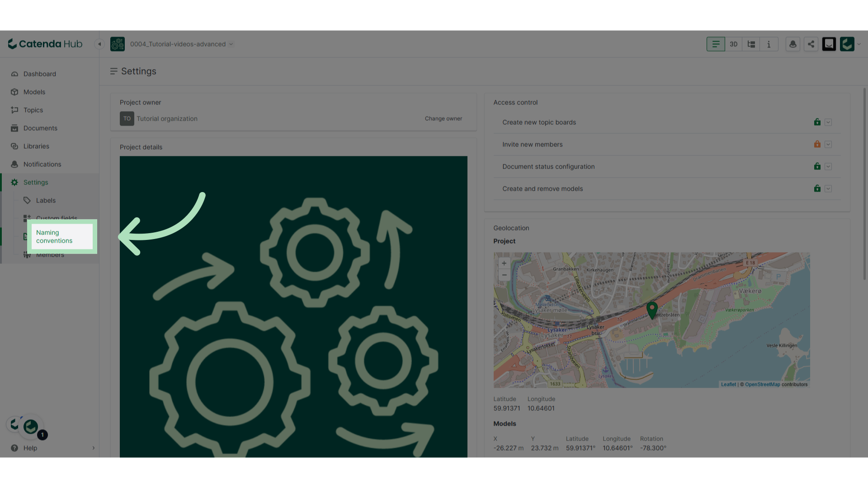This screenshot has height=488, width=868.
Task: Expand the Help submenu arrow
Action: tap(94, 448)
